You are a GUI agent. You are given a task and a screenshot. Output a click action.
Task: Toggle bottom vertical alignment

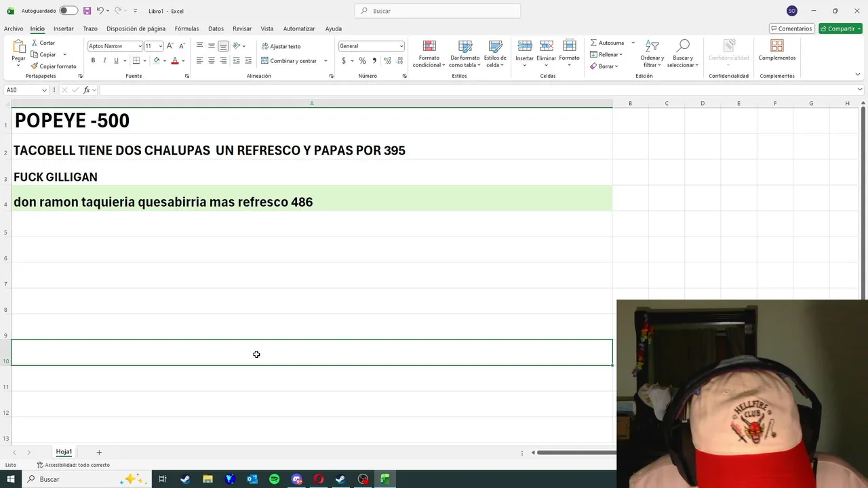[223, 46]
